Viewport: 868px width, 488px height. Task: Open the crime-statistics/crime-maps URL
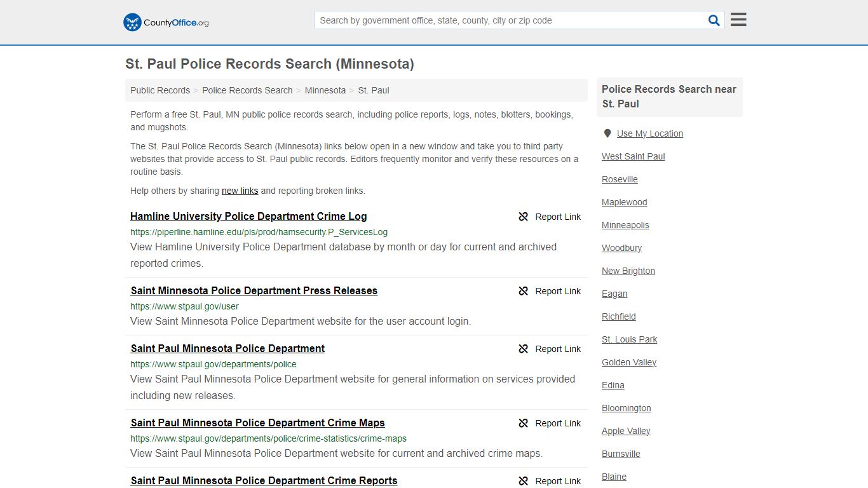(268, 438)
